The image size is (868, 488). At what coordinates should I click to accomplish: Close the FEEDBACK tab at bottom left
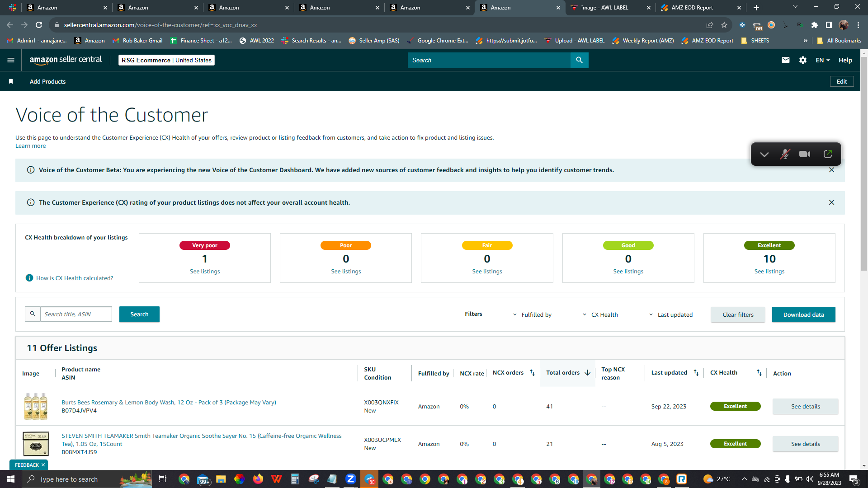coord(43,465)
